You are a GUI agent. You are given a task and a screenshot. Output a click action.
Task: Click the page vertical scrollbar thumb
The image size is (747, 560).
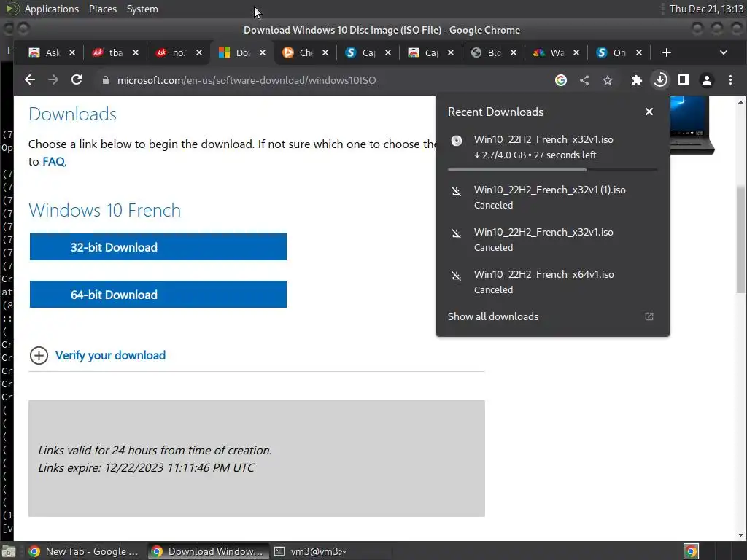pos(741,239)
